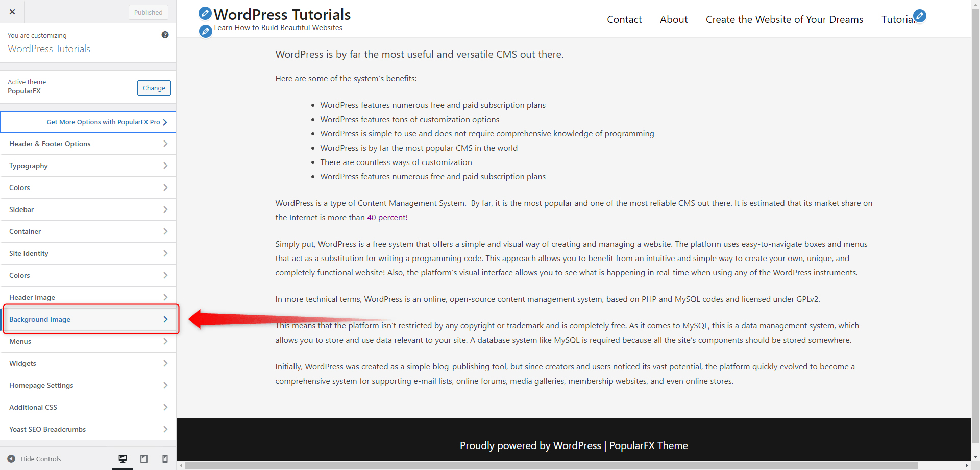Image resolution: width=980 pixels, height=470 pixels.
Task: Click the Hide Controls collapse arrow icon
Action: (11, 459)
